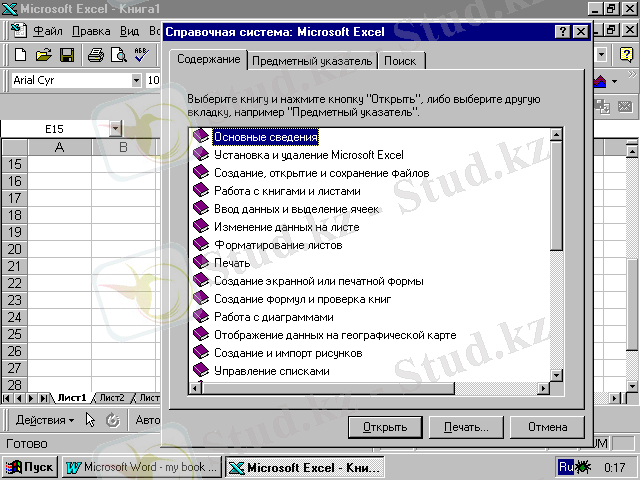This screenshot has width=640, height=480.
Task: Click the help list horizontal scrollbar thumb
Action: (x=328, y=388)
